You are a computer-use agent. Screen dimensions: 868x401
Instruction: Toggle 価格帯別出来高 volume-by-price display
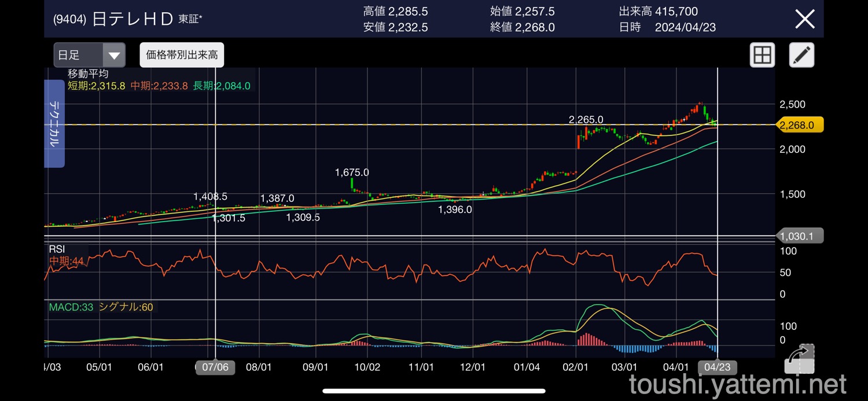click(x=182, y=56)
